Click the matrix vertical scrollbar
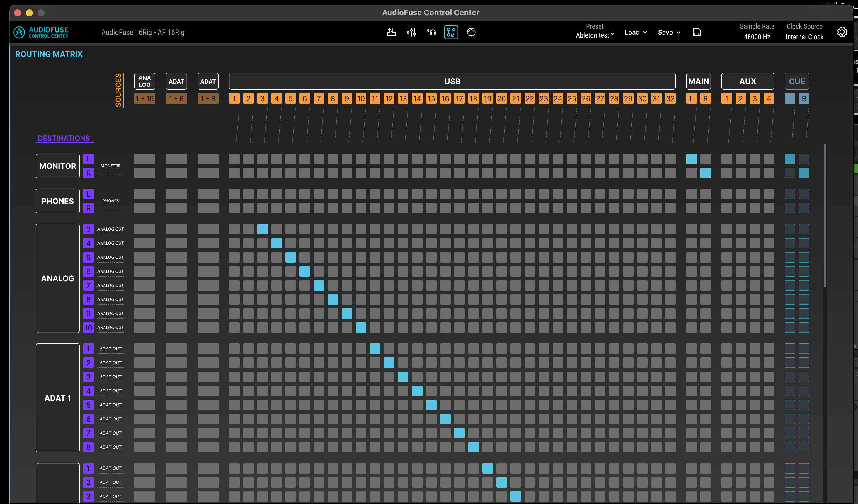The width and height of the screenshot is (858, 504). [825, 215]
